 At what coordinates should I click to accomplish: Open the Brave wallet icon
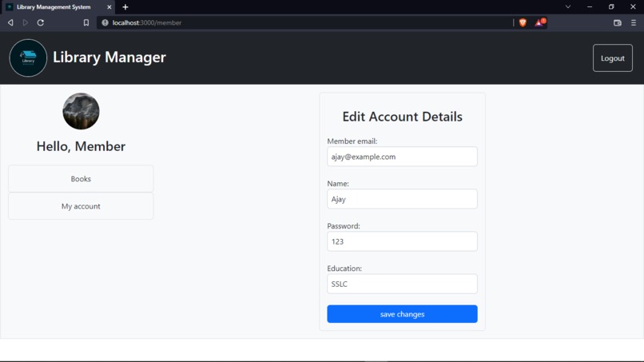point(617,22)
